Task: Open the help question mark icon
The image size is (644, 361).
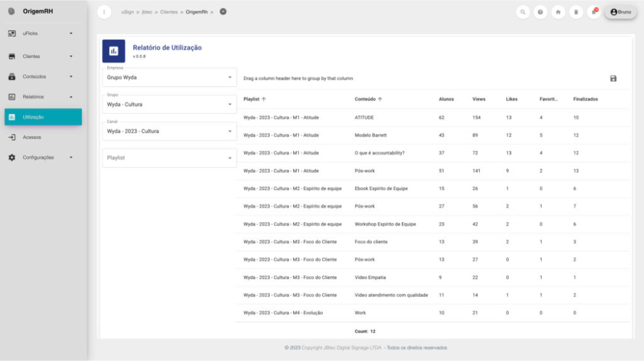Action: tap(540, 12)
